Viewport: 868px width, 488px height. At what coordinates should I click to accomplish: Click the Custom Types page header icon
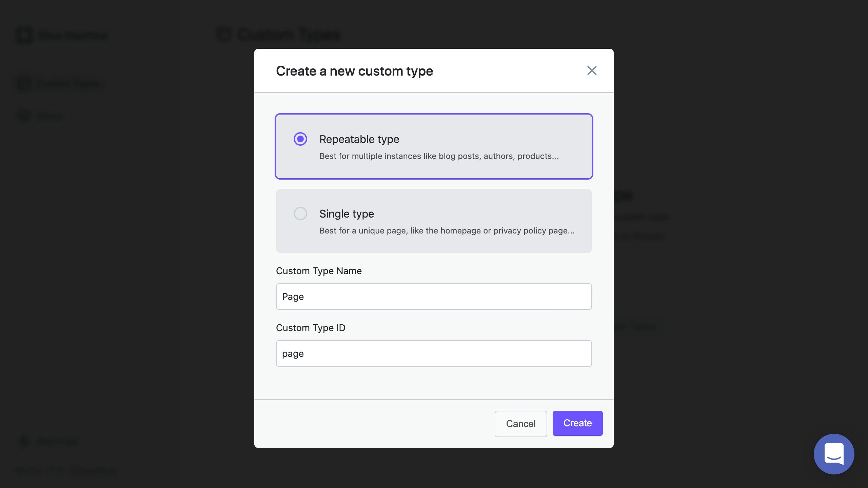click(x=224, y=34)
